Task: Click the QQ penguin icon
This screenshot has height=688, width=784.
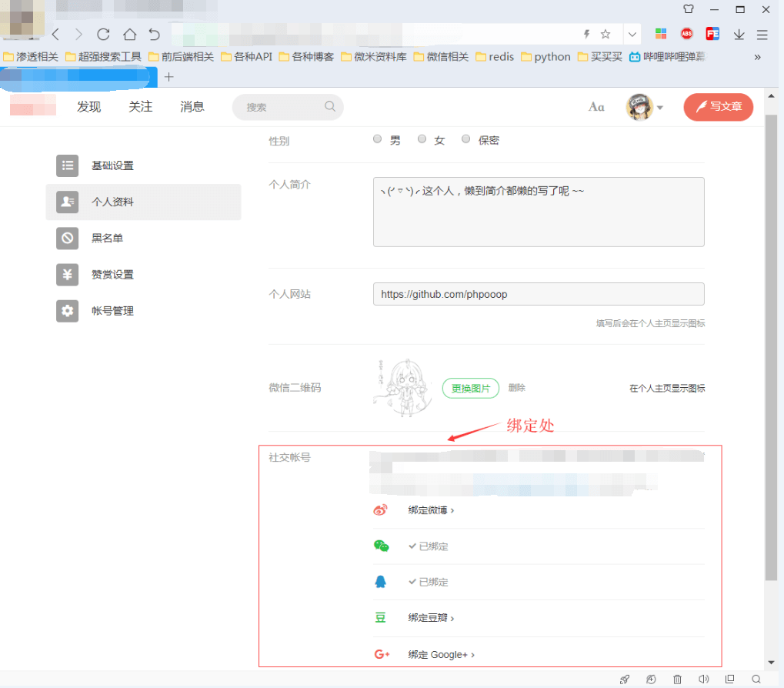Action: coord(381,582)
